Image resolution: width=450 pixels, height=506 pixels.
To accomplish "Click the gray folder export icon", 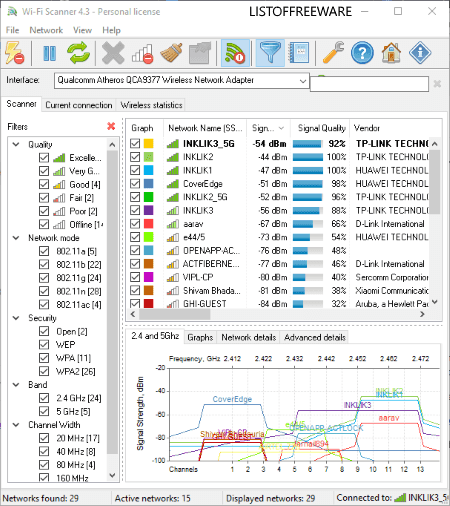I will 200,53.
